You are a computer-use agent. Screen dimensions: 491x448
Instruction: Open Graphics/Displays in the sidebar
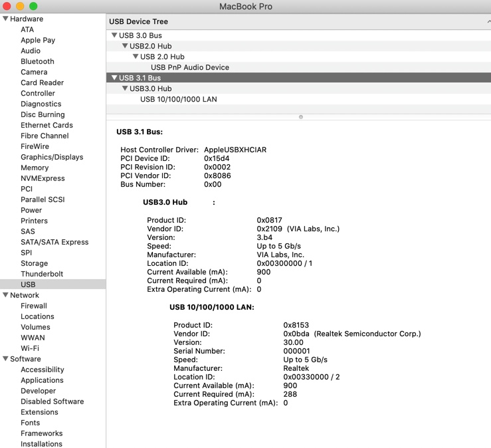click(52, 158)
